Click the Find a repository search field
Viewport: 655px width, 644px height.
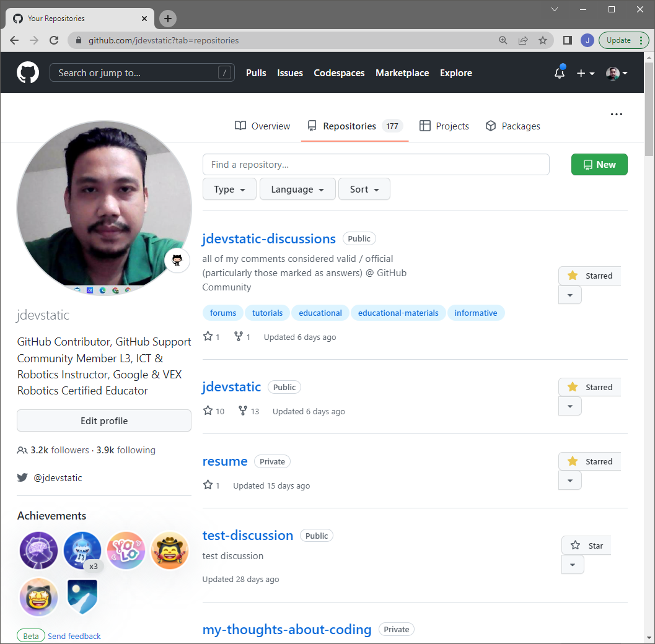pos(376,164)
